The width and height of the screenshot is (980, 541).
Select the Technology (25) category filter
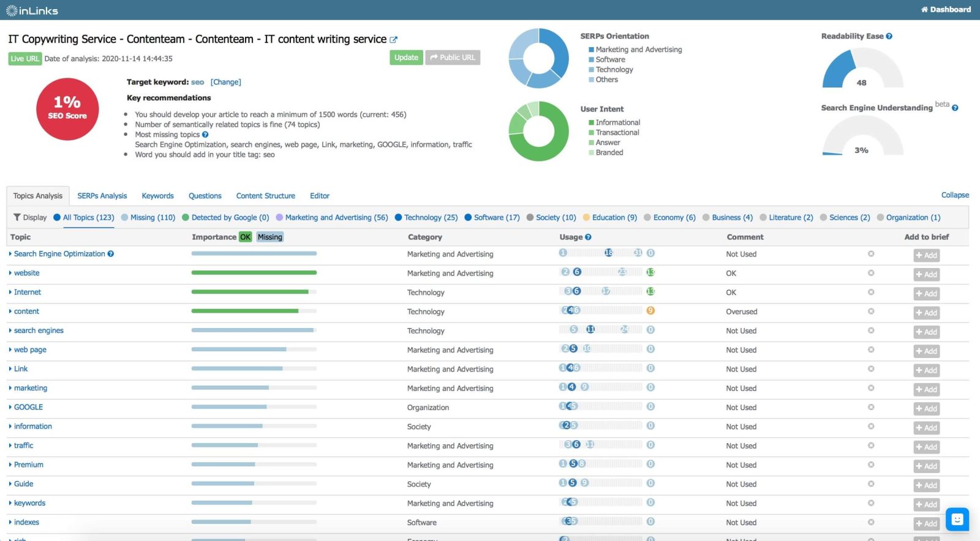pyautogui.click(x=426, y=218)
